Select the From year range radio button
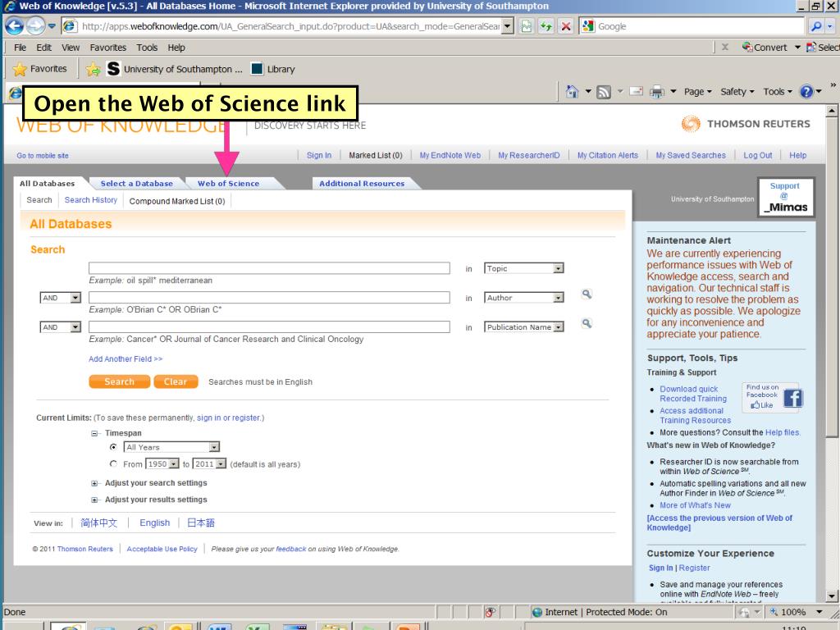Image resolution: width=840 pixels, height=630 pixels. (x=113, y=464)
